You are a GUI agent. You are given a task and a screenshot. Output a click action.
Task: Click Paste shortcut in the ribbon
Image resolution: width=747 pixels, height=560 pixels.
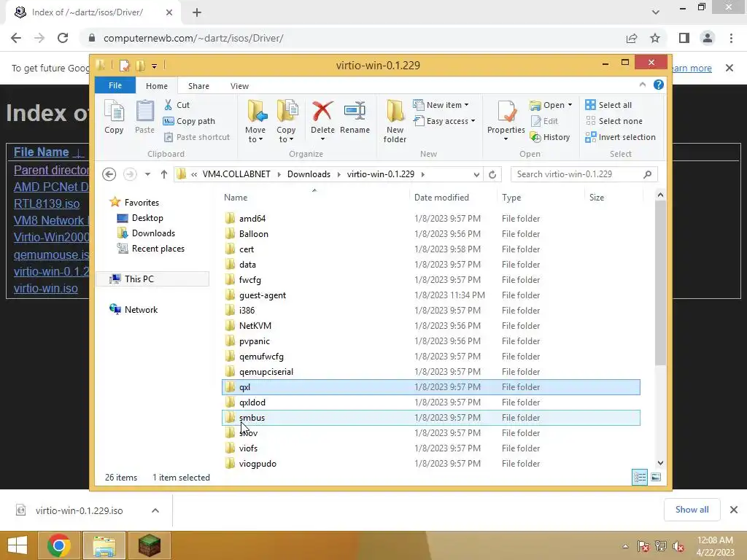pyautogui.click(x=197, y=137)
